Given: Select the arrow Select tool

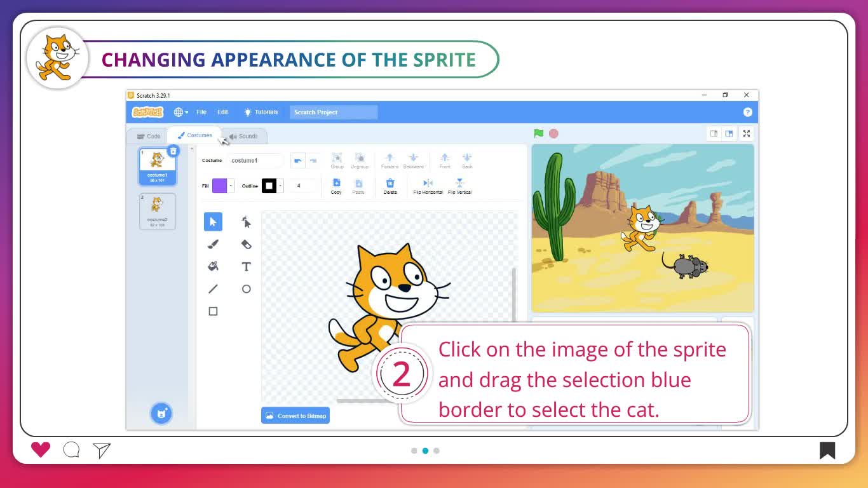Looking at the screenshot, I should [213, 222].
